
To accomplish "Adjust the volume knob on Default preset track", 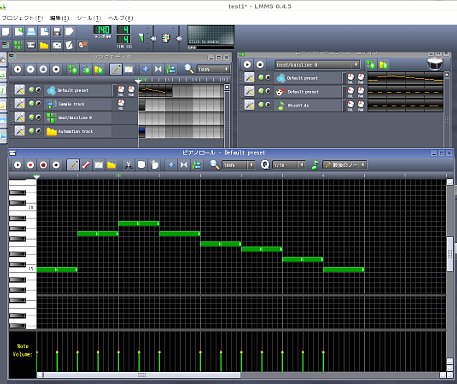I will (121, 89).
